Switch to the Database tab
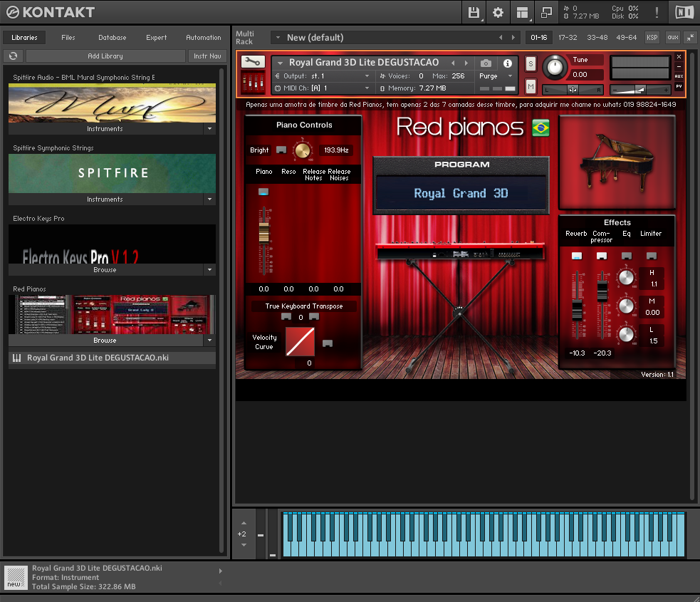700x602 pixels. (113, 38)
